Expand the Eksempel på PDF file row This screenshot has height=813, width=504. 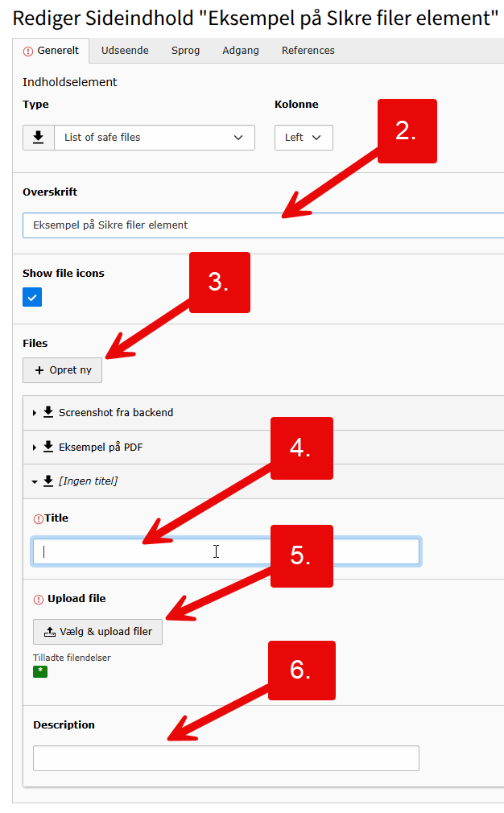[x=35, y=448]
